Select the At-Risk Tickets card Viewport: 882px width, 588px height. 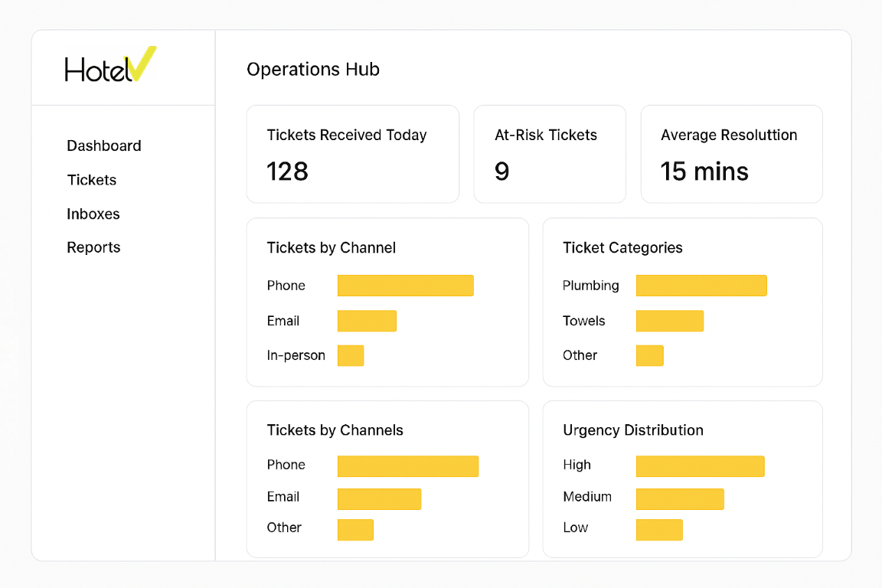(550, 154)
